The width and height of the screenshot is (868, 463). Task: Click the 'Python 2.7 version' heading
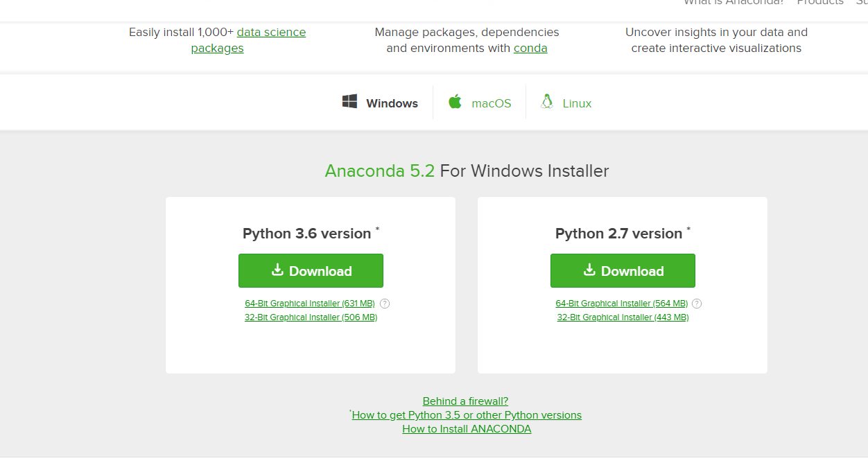618,234
